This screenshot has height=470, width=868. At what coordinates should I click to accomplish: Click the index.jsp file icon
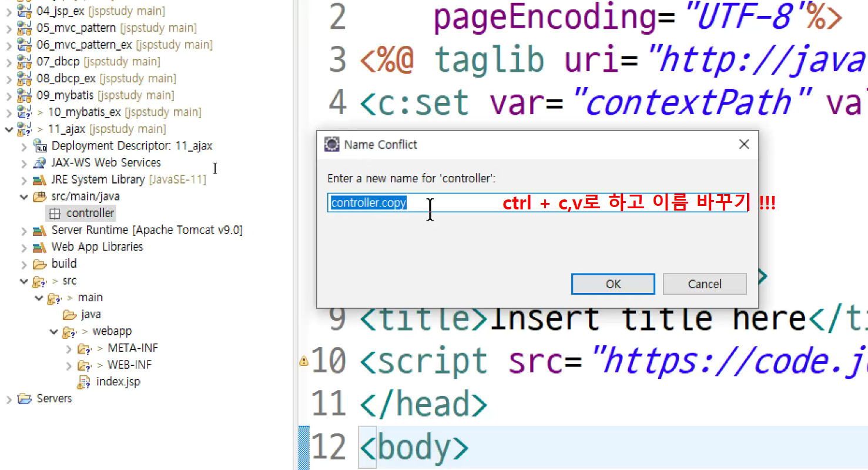pyautogui.click(x=85, y=382)
